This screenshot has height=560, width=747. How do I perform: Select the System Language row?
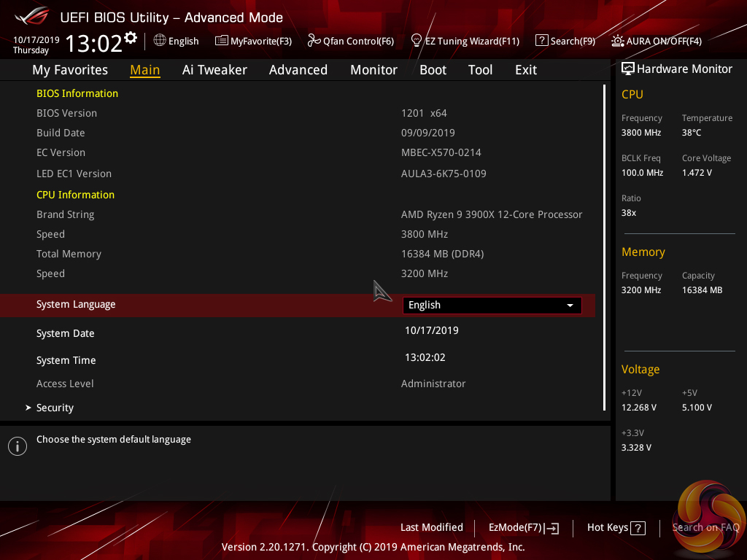tap(298, 306)
